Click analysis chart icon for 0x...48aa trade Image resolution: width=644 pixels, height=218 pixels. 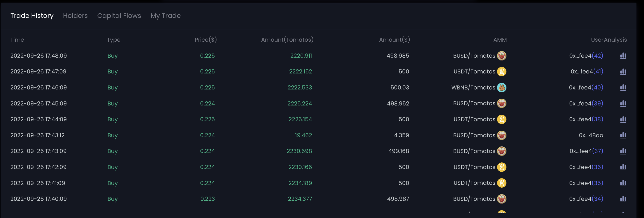[623, 135]
